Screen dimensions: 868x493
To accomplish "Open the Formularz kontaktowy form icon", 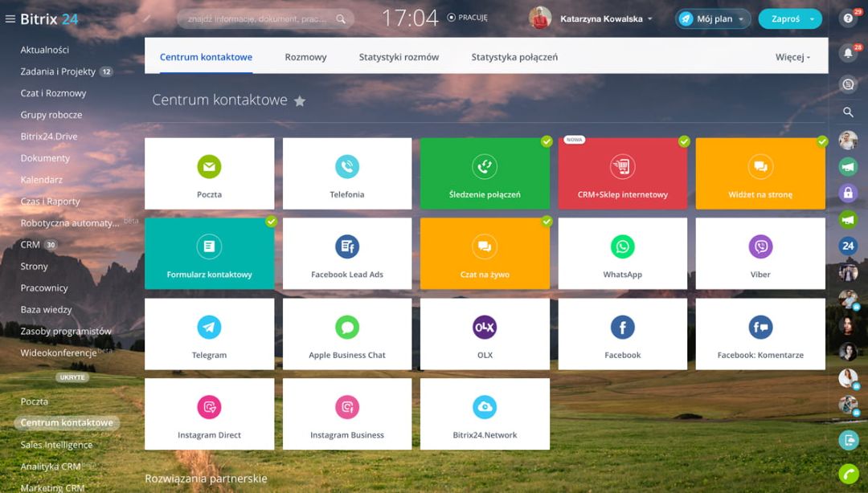I will tap(209, 246).
